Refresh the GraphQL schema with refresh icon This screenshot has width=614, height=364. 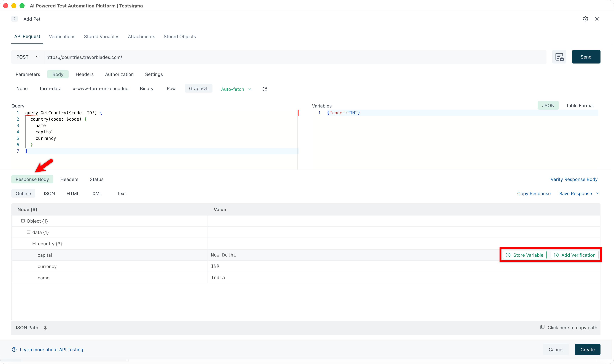[x=265, y=89]
